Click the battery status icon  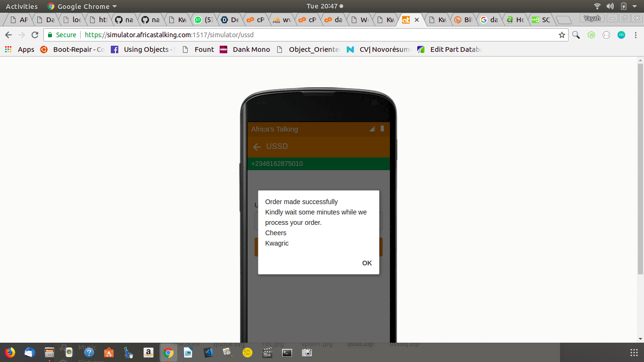pyautogui.click(x=623, y=6)
